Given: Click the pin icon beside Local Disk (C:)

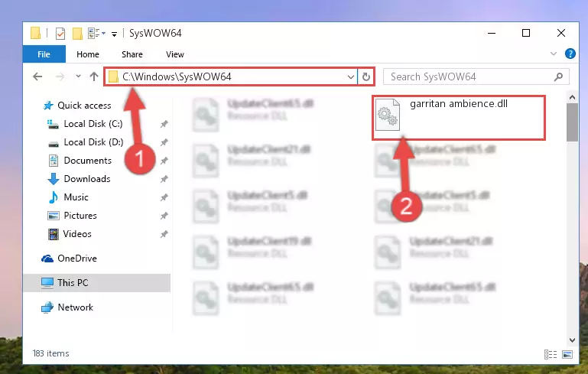Looking at the screenshot, I should click(164, 124).
